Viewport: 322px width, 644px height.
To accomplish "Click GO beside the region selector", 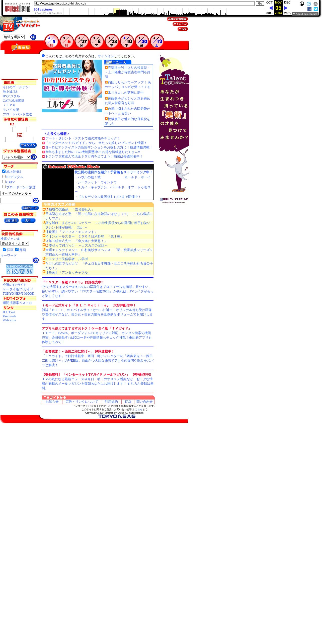I will (33, 37).
